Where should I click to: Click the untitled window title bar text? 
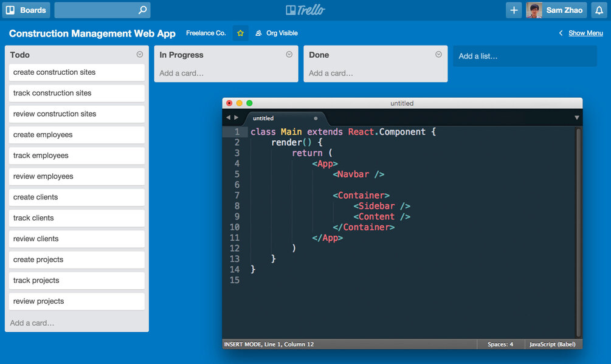(x=402, y=103)
